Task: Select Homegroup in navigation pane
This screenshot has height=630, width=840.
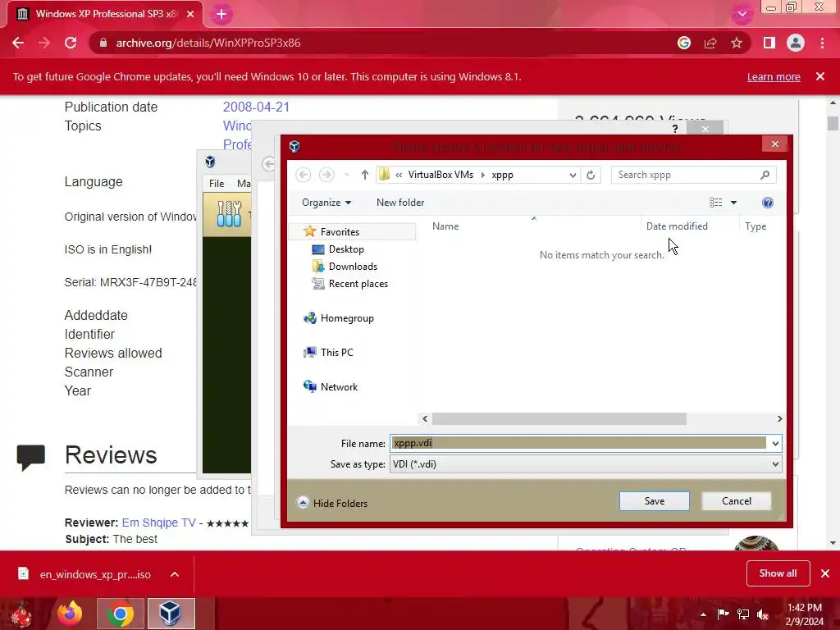Action: coord(347,318)
